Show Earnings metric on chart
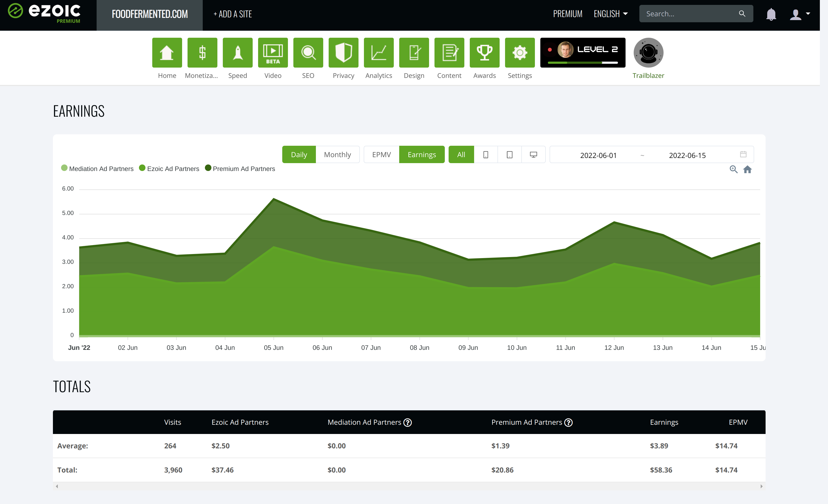The width and height of the screenshot is (828, 504). pyautogui.click(x=422, y=154)
